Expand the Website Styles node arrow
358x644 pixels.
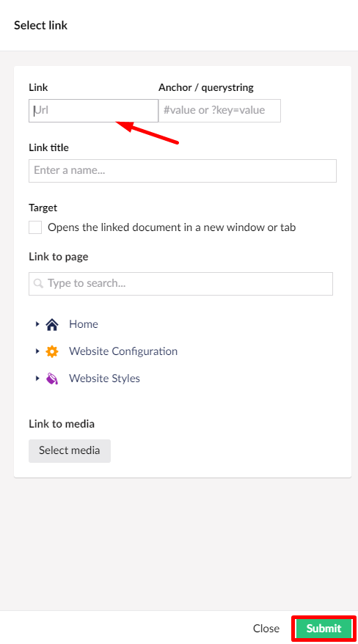(37, 378)
